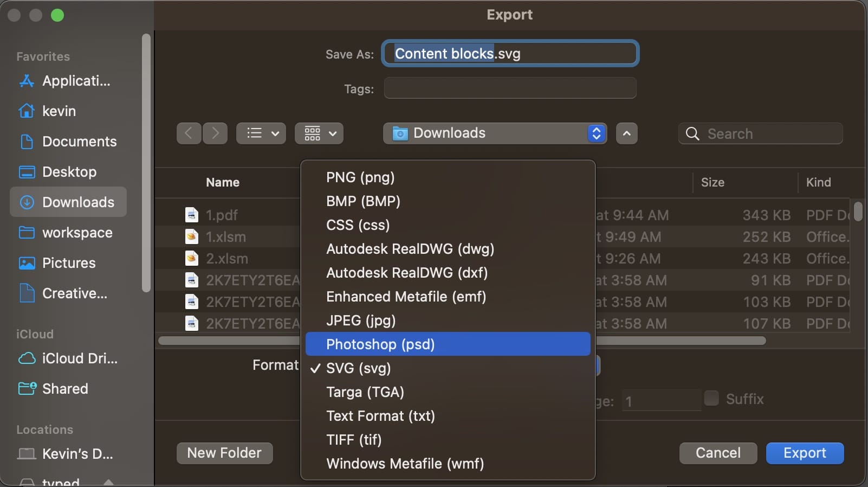Click the blue Export button
This screenshot has width=868, height=487.
(x=805, y=453)
